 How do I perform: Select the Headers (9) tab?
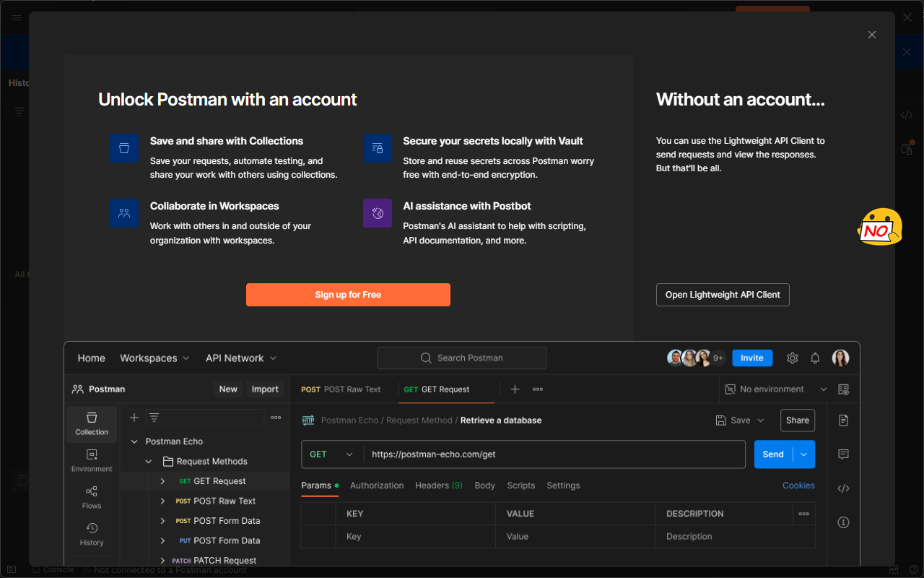(x=439, y=486)
